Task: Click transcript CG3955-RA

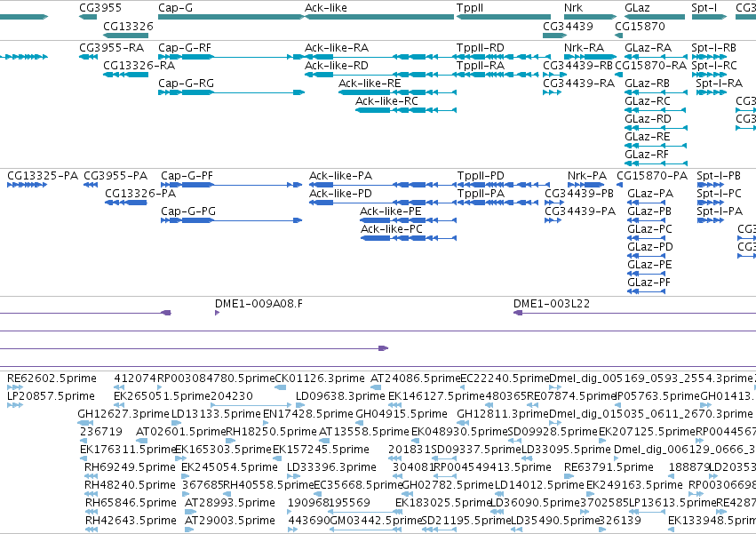Action: pyautogui.click(x=111, y=48)
